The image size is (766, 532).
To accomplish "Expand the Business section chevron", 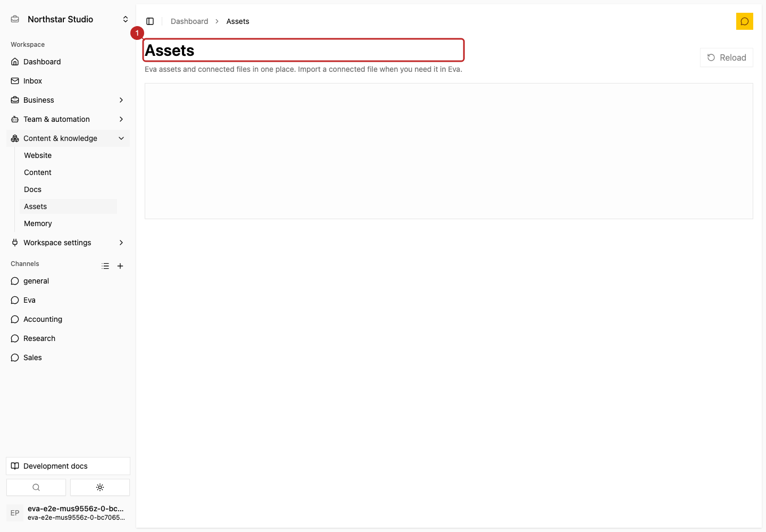I will [121, 100].
